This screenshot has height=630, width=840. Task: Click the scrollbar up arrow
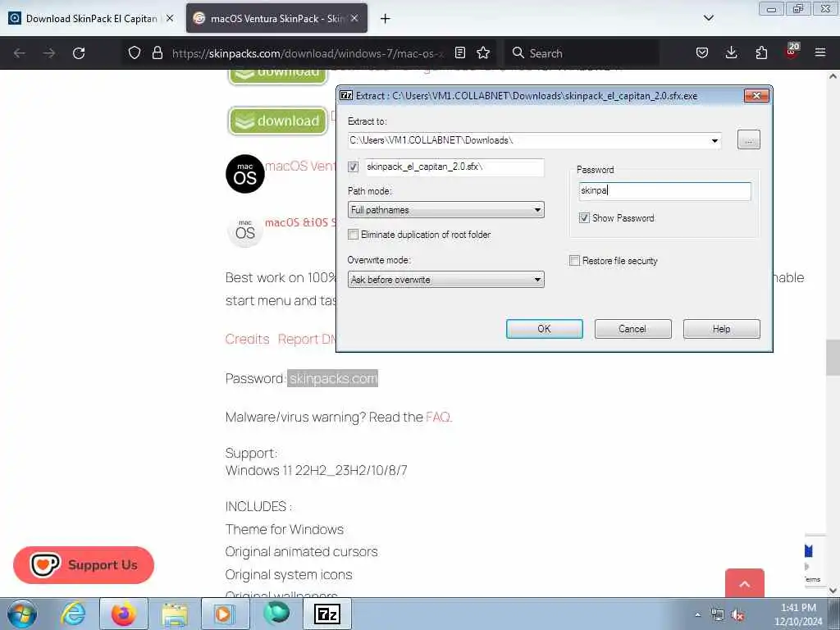coord(833,76)
